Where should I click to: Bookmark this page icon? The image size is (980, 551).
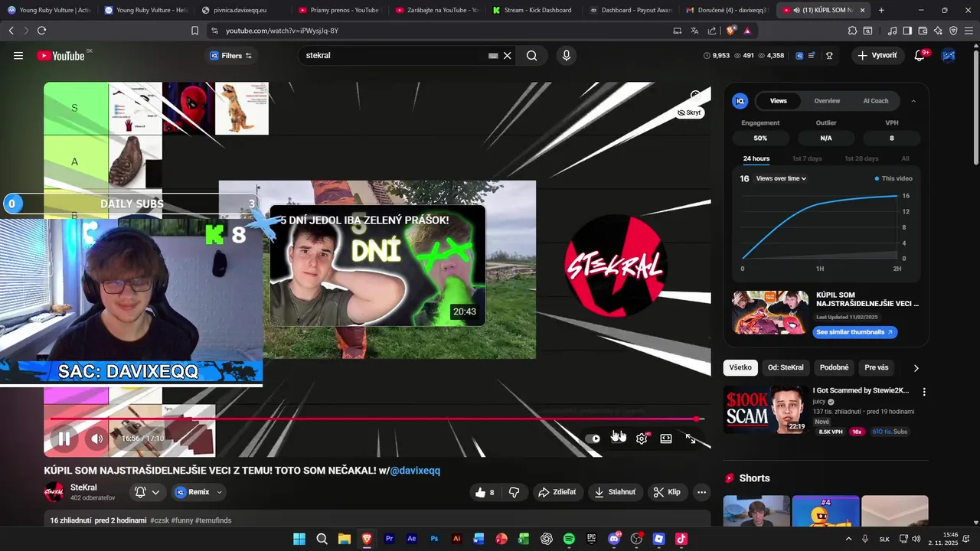tap(195, 31)
